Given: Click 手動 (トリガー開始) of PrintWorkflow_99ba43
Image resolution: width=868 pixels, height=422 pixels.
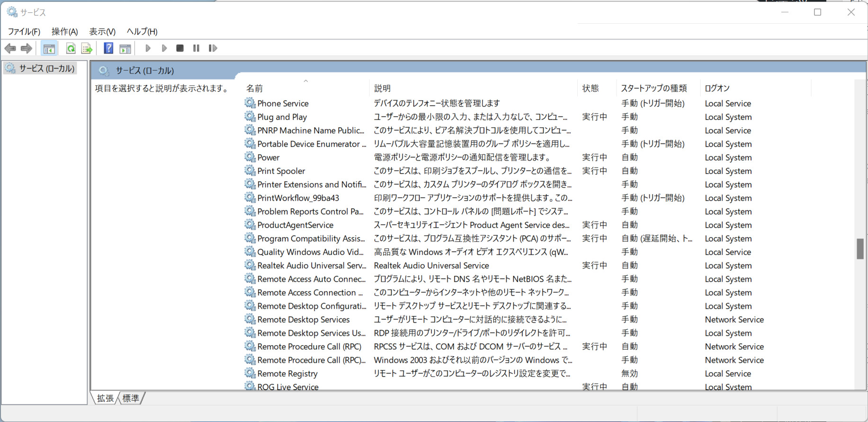Looking at the screenshot, I should coord(653,198).
